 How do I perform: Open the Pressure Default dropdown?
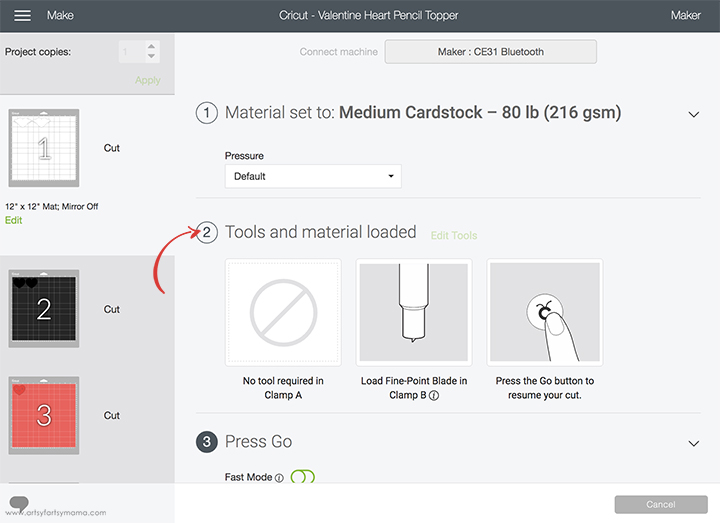click(313, 176)
